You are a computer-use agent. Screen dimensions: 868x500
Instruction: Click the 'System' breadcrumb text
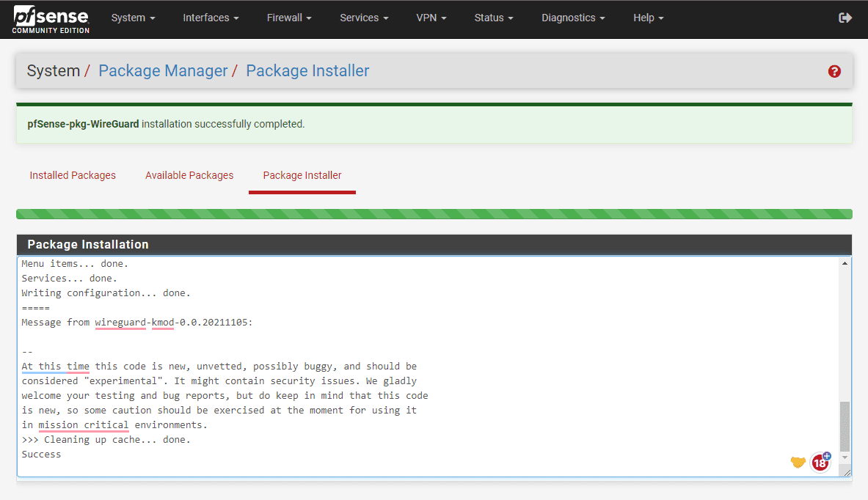click(54, 71)
